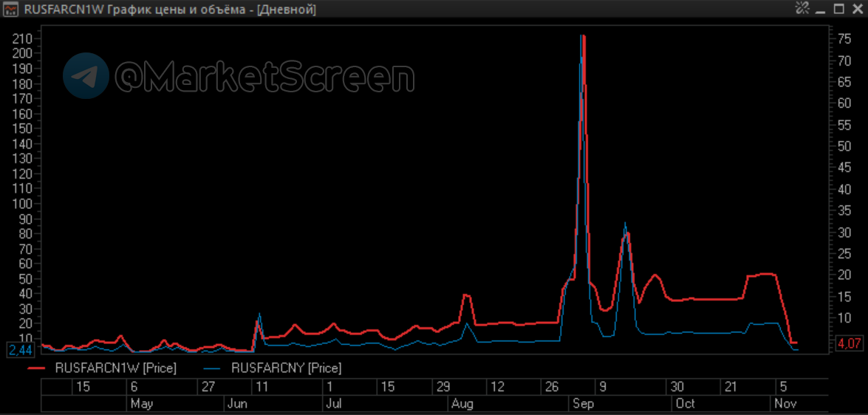868x415 pixels.
Task: Click the date label 27
Action: 208,387
